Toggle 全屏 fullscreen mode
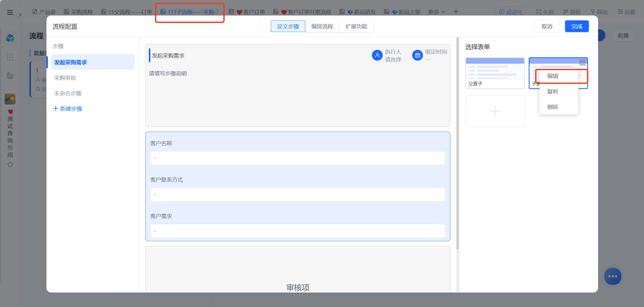The image size is (644, 307). coord(545,12)
